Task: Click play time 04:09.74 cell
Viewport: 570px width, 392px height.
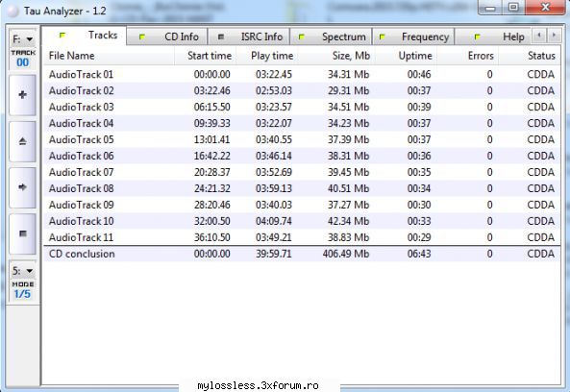Action: coord(274,221)
